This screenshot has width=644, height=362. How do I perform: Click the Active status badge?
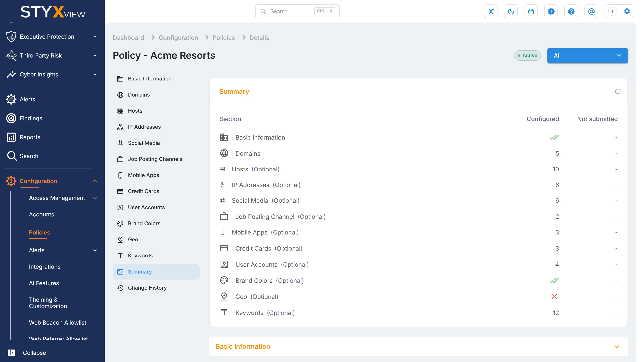(527, 56)
